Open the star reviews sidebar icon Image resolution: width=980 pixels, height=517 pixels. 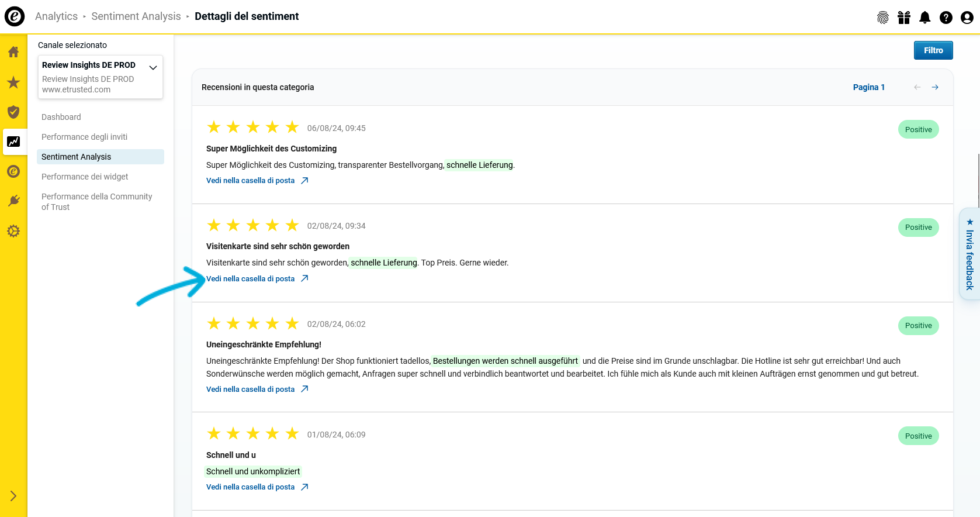point(13,82)
